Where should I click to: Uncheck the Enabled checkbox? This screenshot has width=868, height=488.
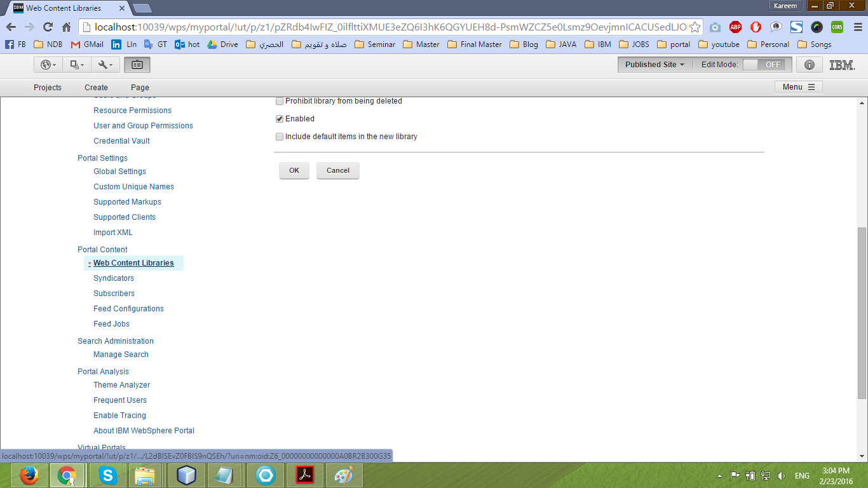tap(279, 118)
